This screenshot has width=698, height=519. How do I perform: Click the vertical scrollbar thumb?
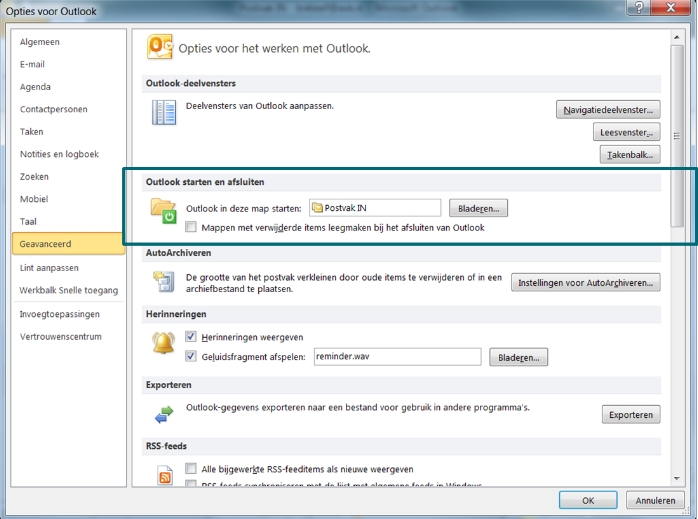(x=677, y=136)
